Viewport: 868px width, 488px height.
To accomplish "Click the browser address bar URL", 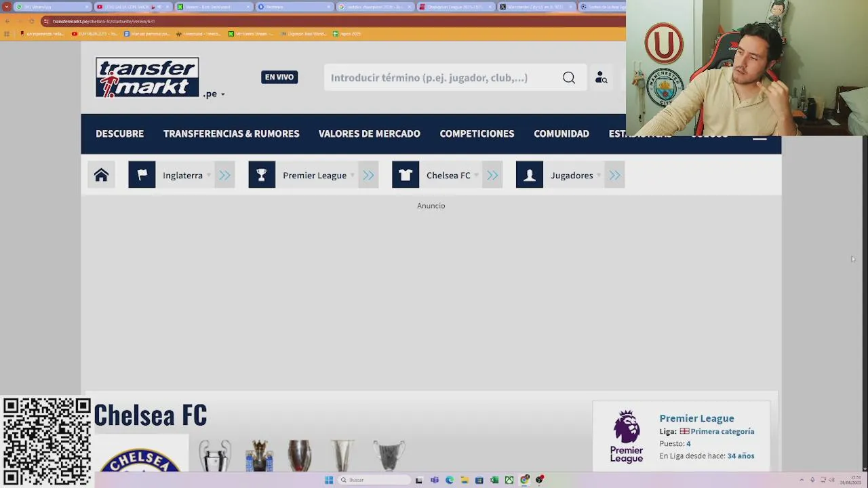I will [104, 21].
